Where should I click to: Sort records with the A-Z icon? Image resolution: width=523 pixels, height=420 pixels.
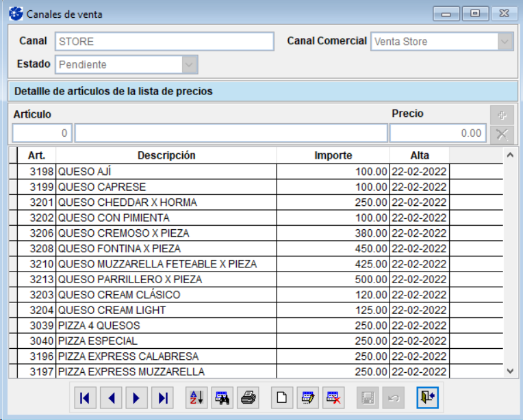[x=196, y=398]
